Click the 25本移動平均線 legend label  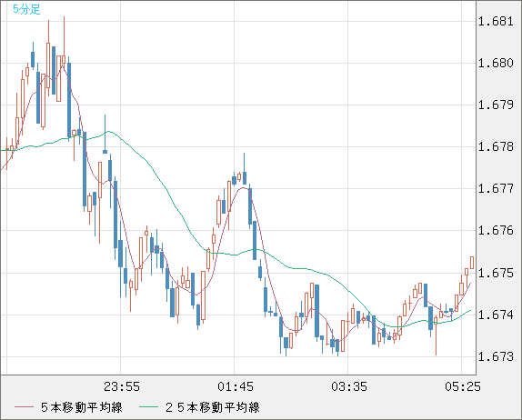click(213, 407)
